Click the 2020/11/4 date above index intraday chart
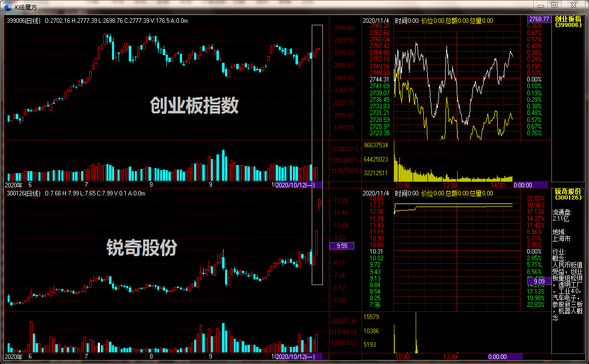Viewport: 589px width, 364px height. point(376,21)
